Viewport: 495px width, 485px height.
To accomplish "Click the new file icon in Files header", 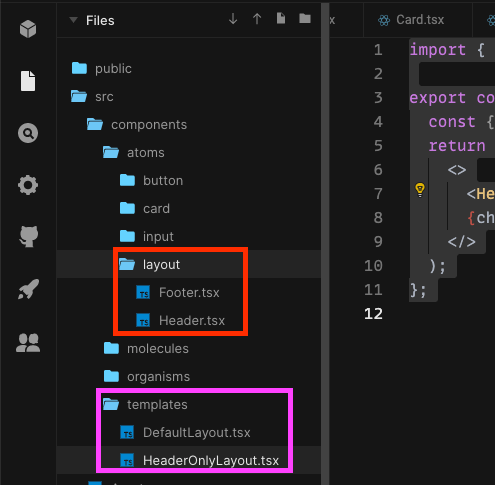I will (281, 19).
